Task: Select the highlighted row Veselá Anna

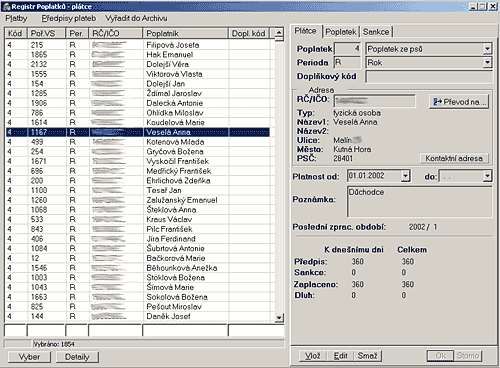Action: (x=137, y=132)
